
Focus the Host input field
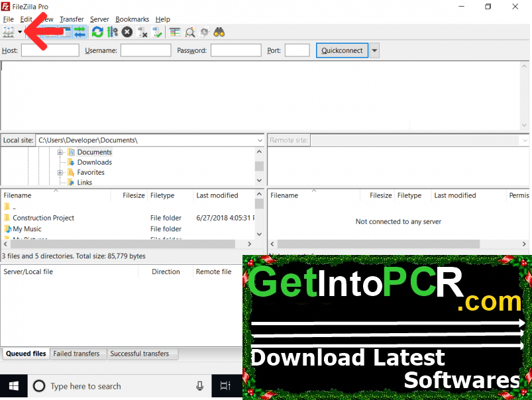coord(50,50)
